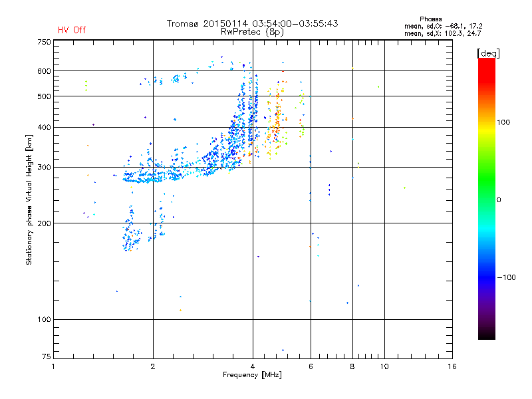Select the "mean, sd,X: 102.3, 24.7" line
The width and height of the screenshot is (532, 399).
click(x=442, y=33)
